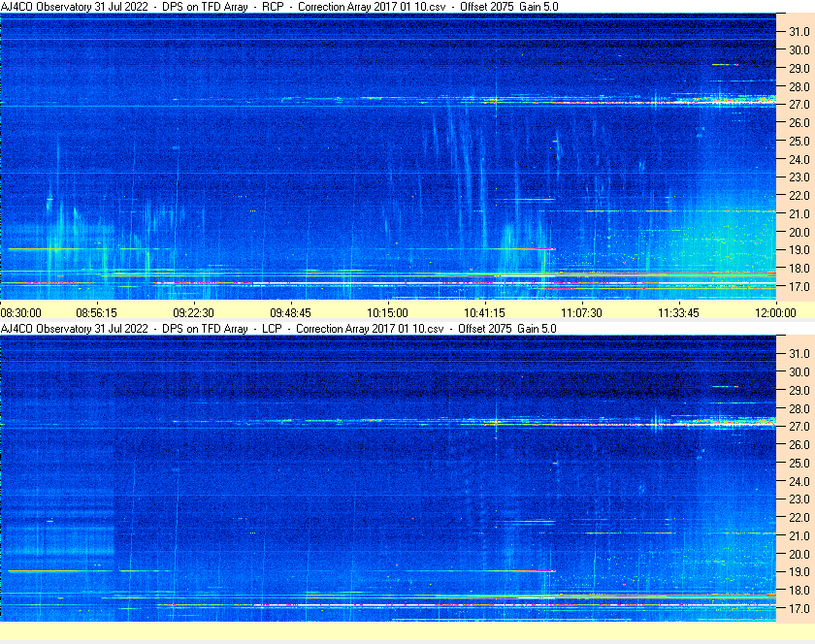Select the 08:30:00 time axis label

(x=20, y=313)
